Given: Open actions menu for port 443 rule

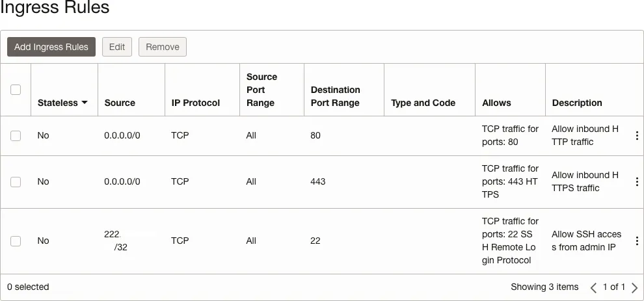Looking at the screenshot, I should (636, 182).
